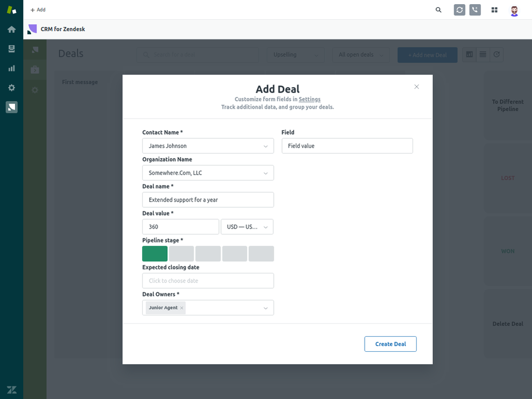532x399 pixels.
Task: Click the search magnifier in top bar
Action: click(x=438, y=10)
